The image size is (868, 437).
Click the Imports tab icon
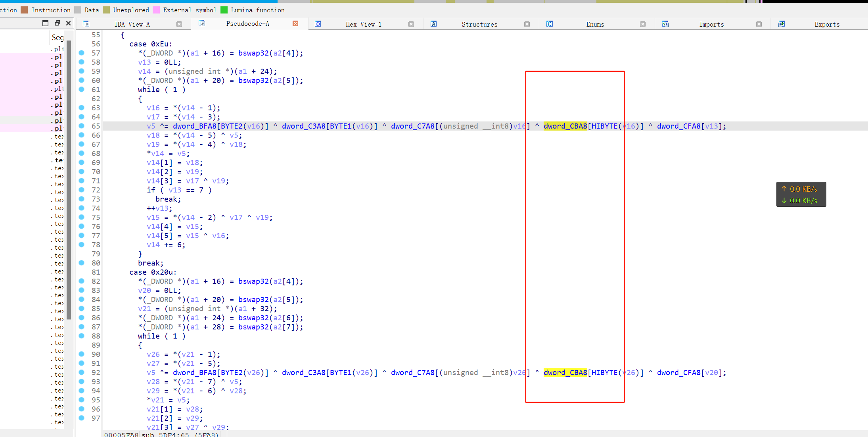click(665, 24)
